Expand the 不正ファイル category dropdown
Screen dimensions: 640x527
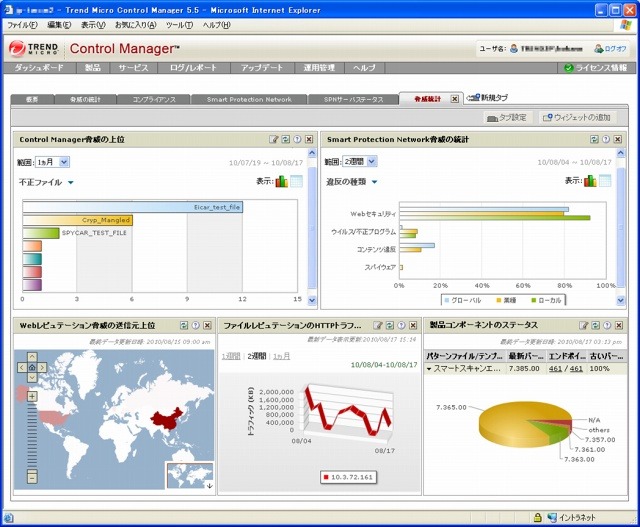(71, 182)
